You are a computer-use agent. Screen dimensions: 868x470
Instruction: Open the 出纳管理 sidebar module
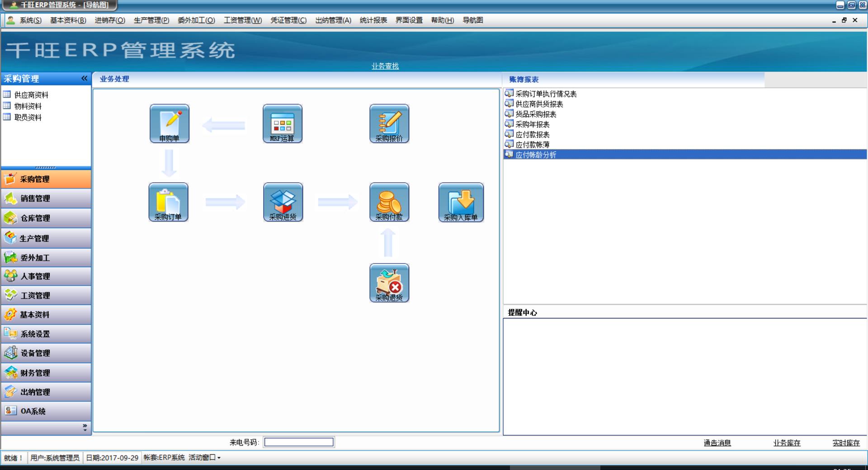point(46,392)
